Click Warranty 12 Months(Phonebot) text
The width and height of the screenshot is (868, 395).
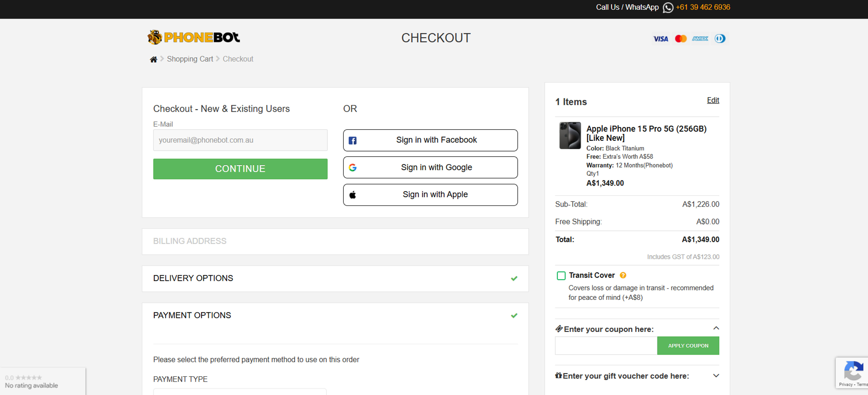[x=630, y=165]
